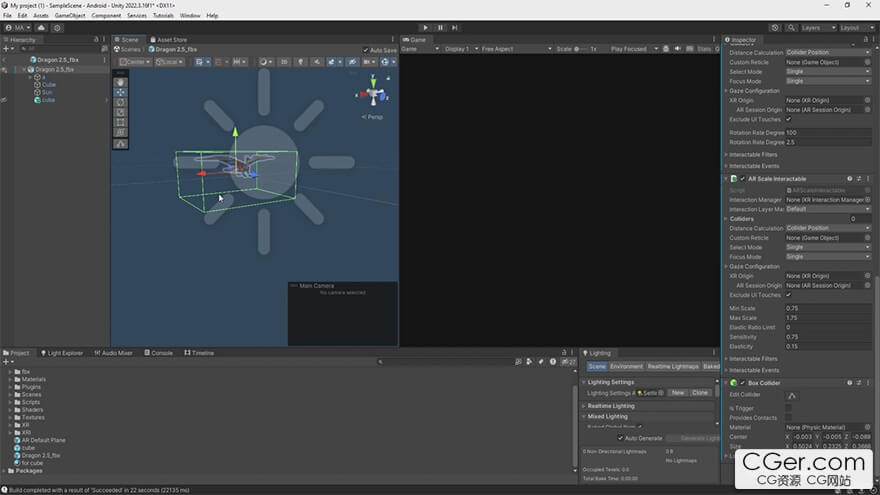This screenshot has width=880, height=495.
Task: Click the Edit Collider button icon
Action: (x=792, y=396)
